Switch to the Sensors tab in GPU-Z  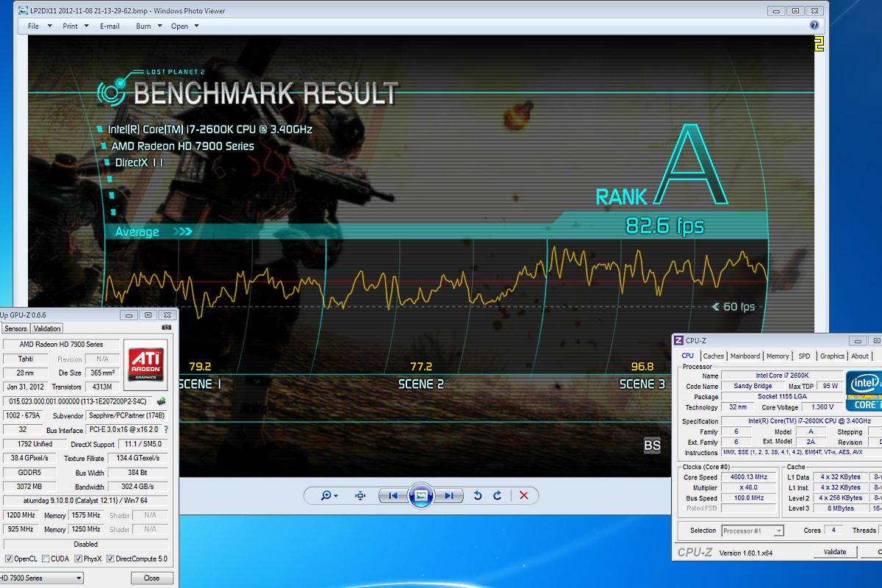(15, 329)
